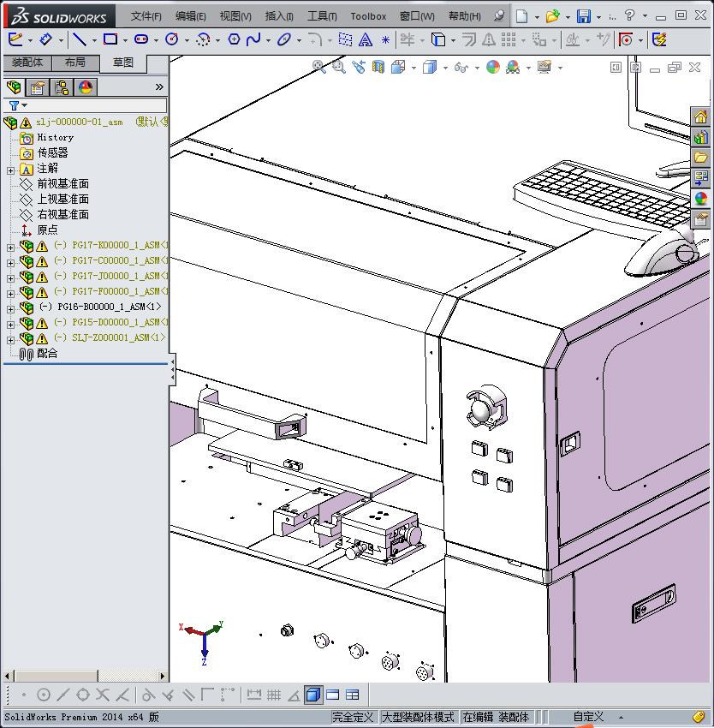Switch to the 布局 tab
This screenshot has height=728, width=714.
pyautogui.click(x=75, y=63)
